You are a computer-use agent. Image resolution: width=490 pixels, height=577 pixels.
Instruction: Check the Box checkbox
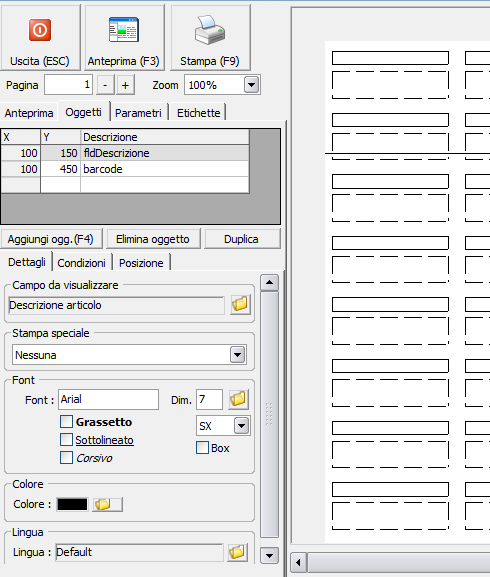(203, 448)
